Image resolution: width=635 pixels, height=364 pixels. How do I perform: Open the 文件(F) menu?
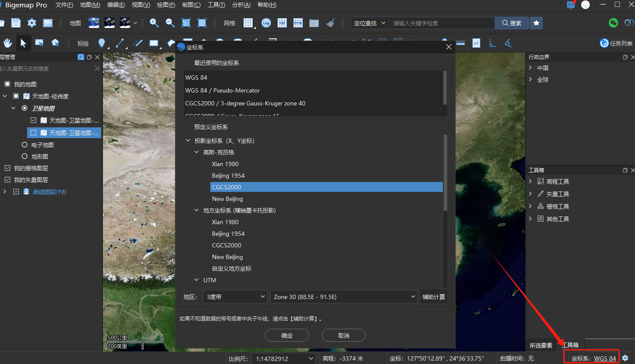(64, 5)
